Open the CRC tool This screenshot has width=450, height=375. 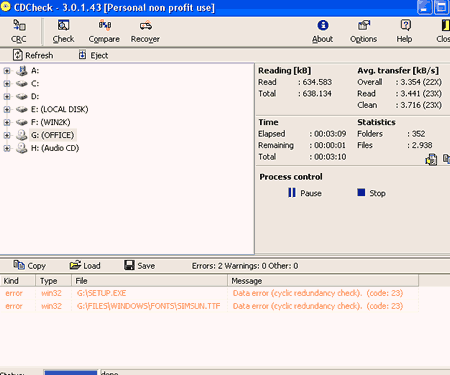(19, 32)
